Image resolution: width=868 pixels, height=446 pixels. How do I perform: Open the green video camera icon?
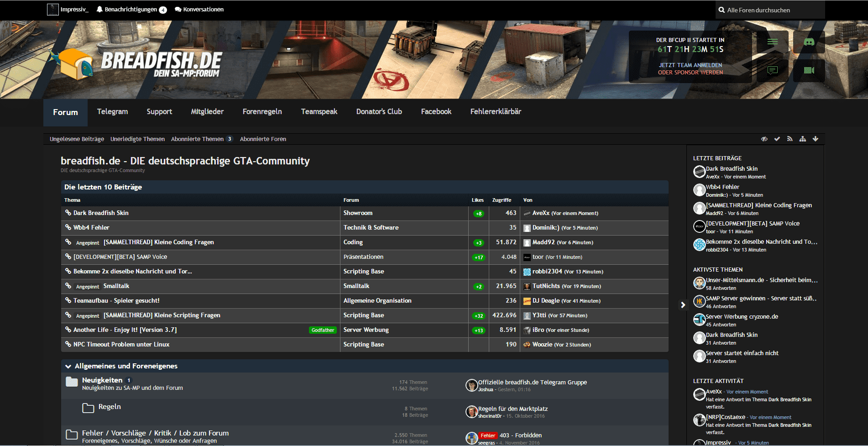(809, 70)
